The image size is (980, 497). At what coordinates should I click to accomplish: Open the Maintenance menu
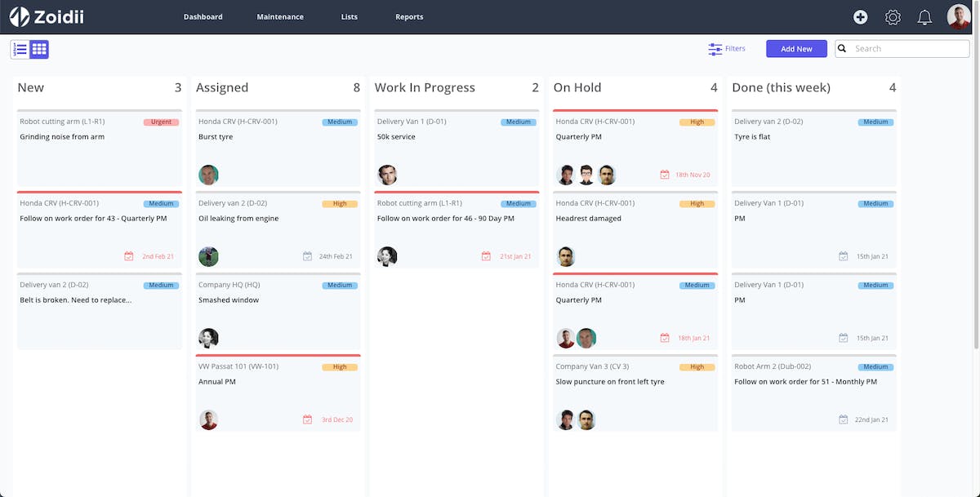[x=280, y=16]
